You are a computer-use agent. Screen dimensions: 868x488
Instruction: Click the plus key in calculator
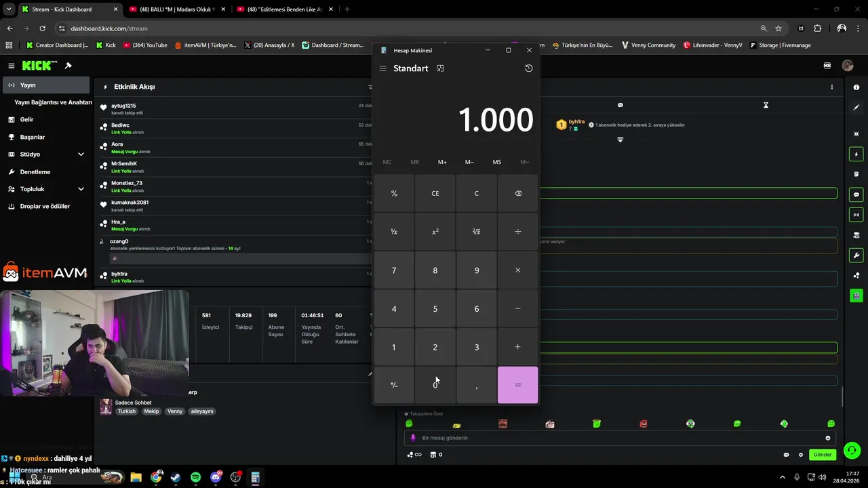[x=517, y=347]
